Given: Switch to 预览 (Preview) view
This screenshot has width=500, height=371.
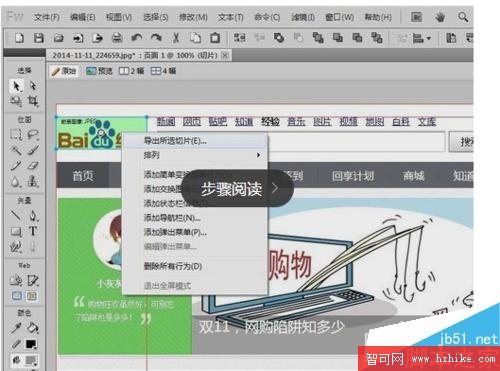Looking at the screenshot, I should 99,71.
